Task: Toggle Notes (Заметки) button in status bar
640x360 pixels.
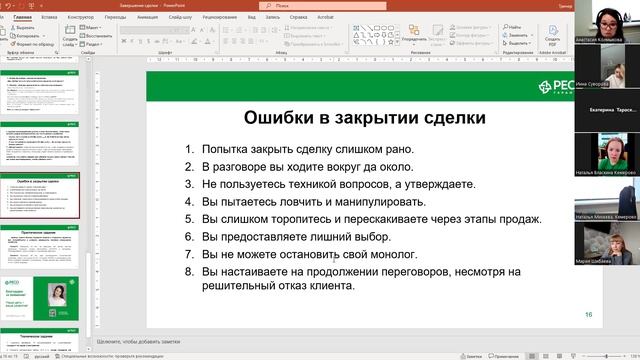Action: coord(471,356)
